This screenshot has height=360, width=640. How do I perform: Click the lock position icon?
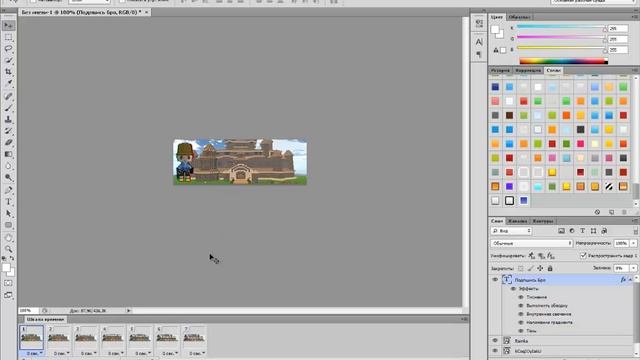coord(540,268)
